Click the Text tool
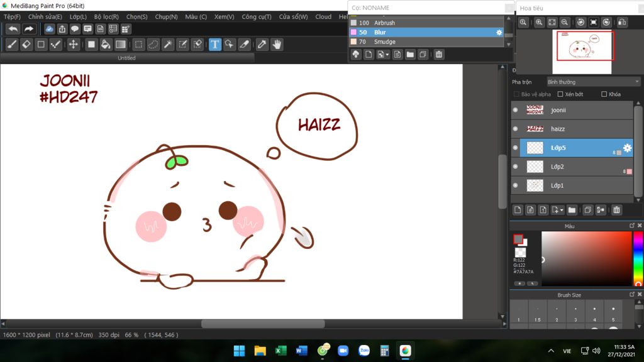 coord(215,45)
